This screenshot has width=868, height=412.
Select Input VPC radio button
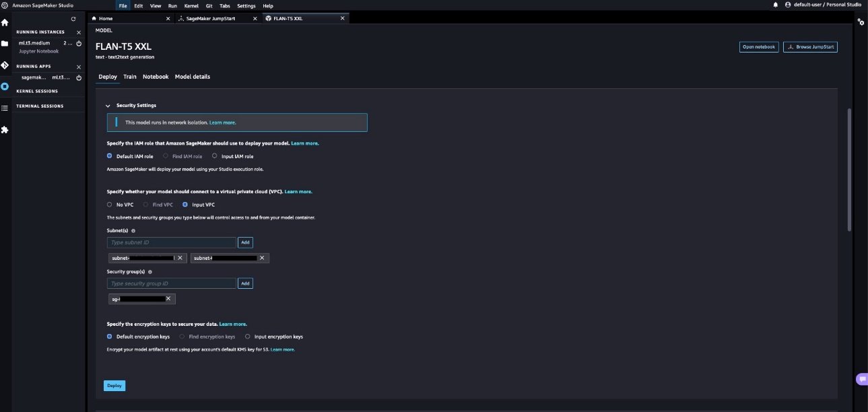click(185, 205)
